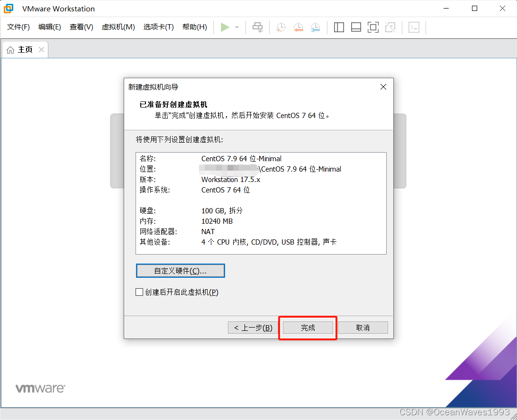Click the 完成 finish button

point(308,328)
